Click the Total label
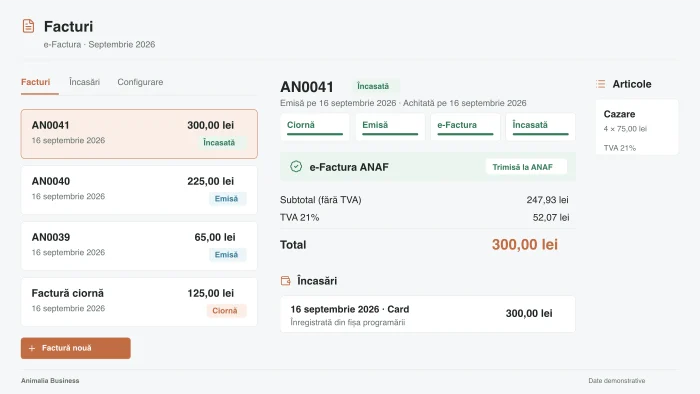Viewport: 700px width, 394px height. [x=293, y=245]
